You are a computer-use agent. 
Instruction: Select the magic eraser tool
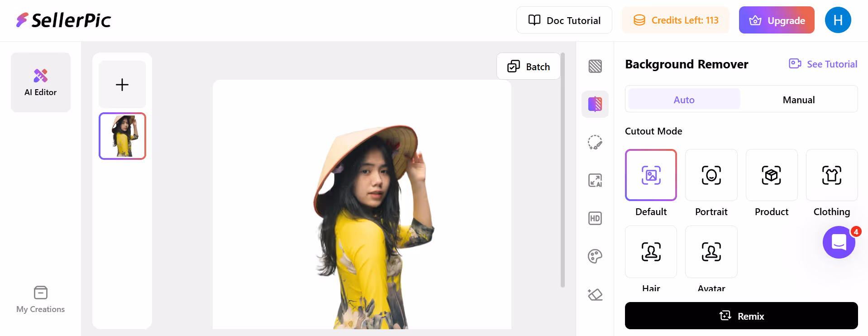(595, 294)
